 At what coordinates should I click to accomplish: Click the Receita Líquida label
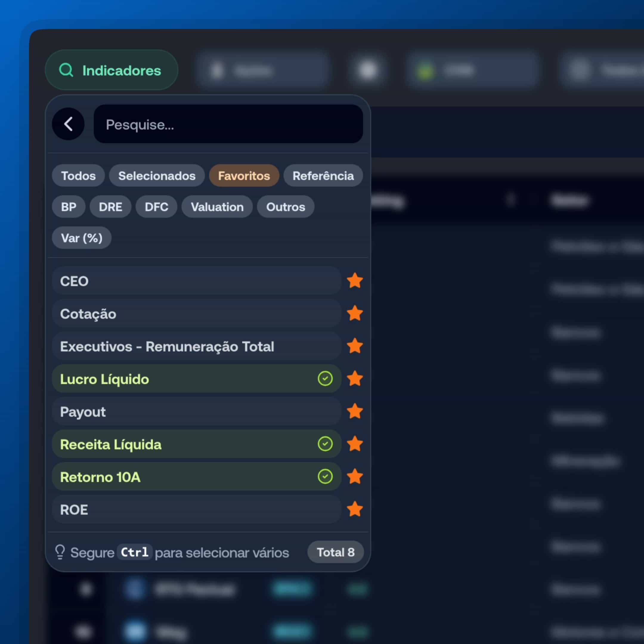pyautogui.click(x=111, y=444)
